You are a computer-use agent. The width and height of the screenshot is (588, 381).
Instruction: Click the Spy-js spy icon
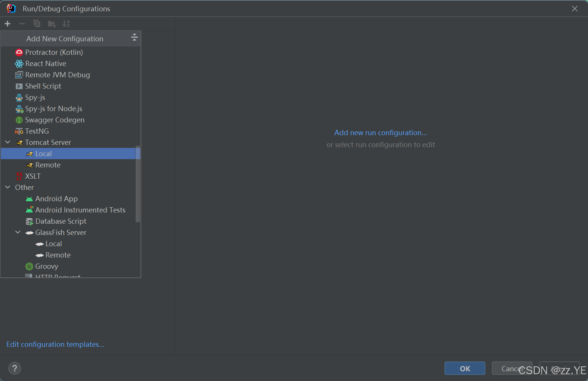[19, 97]
